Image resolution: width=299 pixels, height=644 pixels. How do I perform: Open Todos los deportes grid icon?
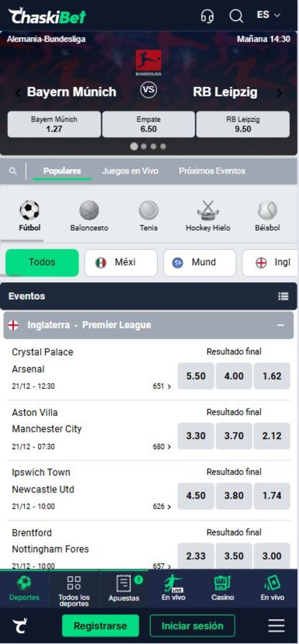(74, 588)
